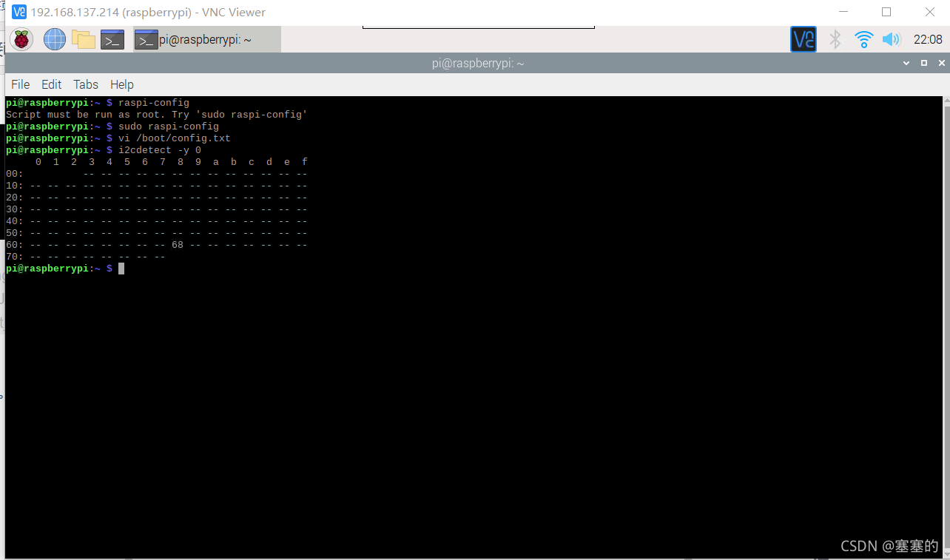Click the terminal vertical scrollbar
This screenshot has height=560, width=950.
click(x=946, y=325)
